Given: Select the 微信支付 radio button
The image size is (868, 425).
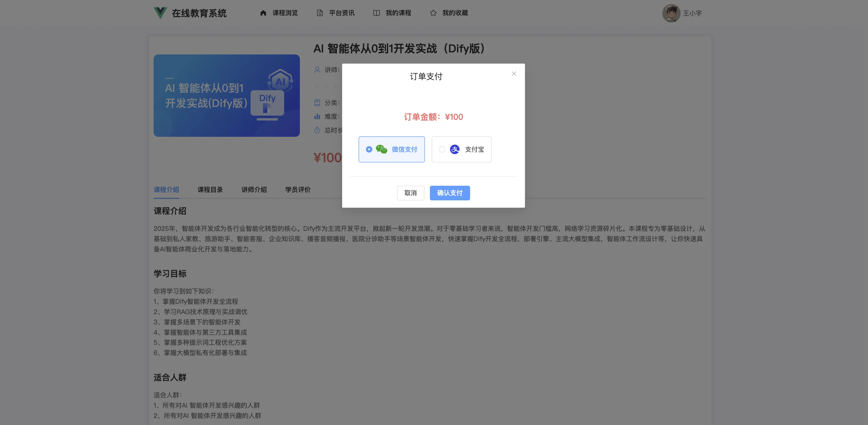Looking at the screenshot, I should click(x=369, y=149).
